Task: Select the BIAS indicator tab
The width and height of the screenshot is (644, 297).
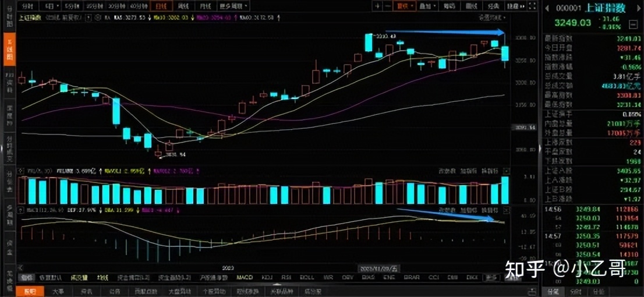Action: point(369,278)
